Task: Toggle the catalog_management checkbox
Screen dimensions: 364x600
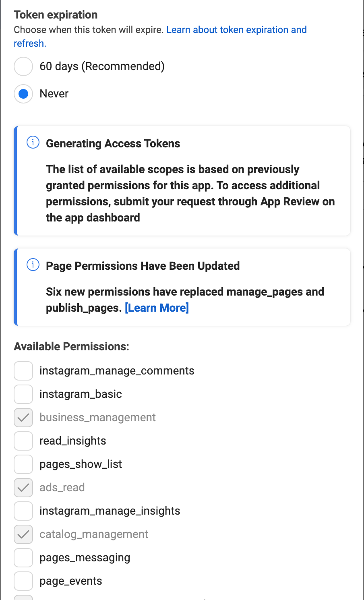Action: click(23, 534)
